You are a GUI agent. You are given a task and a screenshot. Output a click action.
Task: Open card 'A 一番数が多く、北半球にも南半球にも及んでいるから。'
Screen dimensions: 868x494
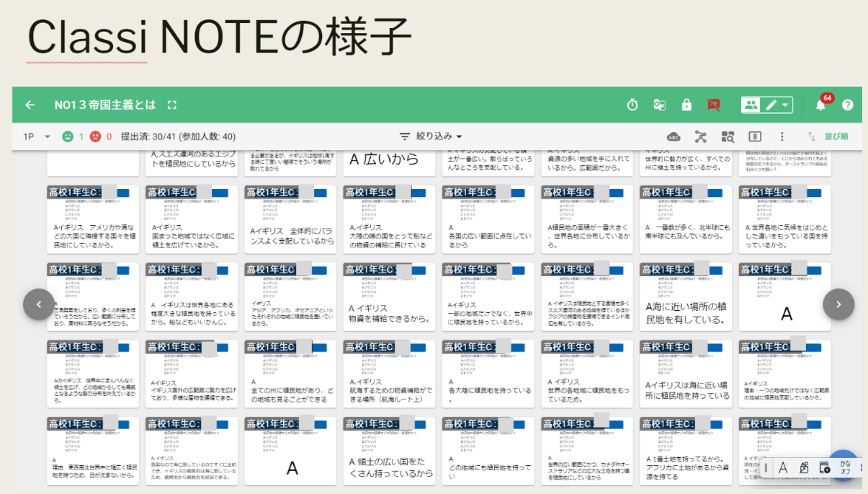[x=686, y=219]
